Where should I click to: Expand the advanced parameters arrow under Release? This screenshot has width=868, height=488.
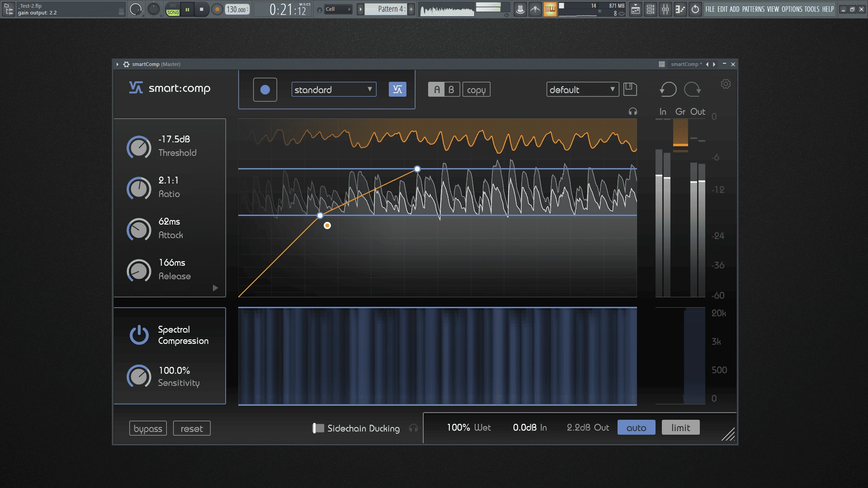tap(215, 288)
